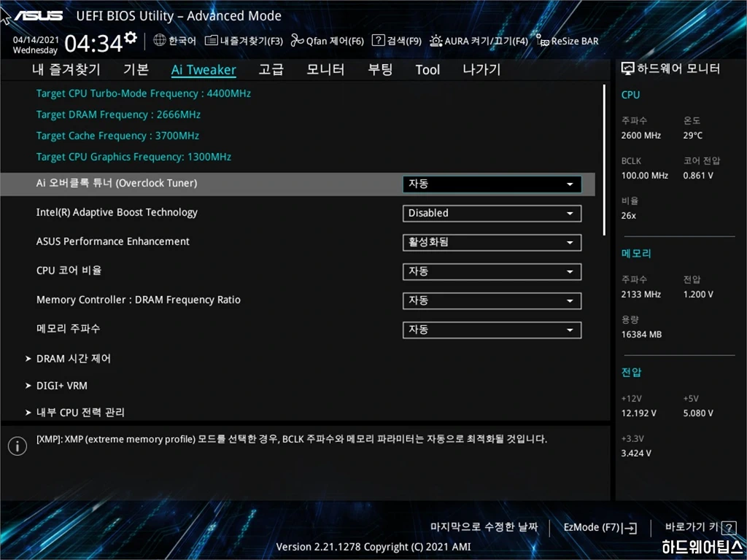Open Qfan control fan icon
Viewport: 747px width, 560px height.
[x=298, y=41]
